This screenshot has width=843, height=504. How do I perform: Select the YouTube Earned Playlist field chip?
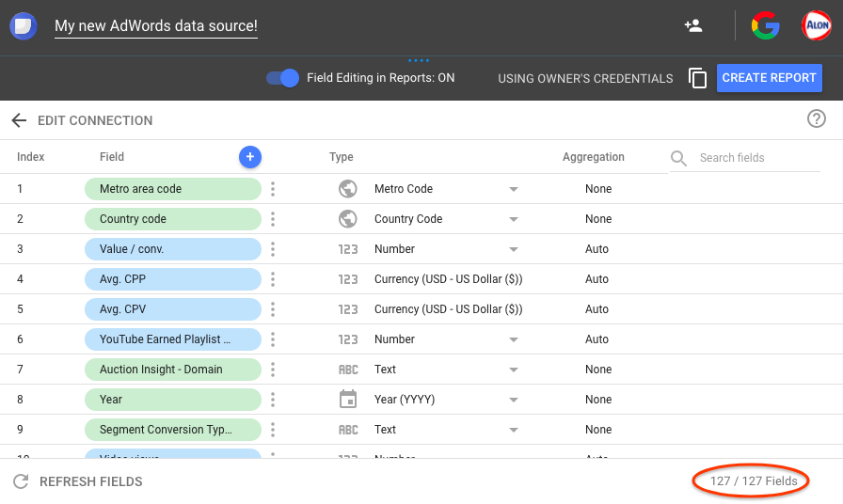pos(173,339)
